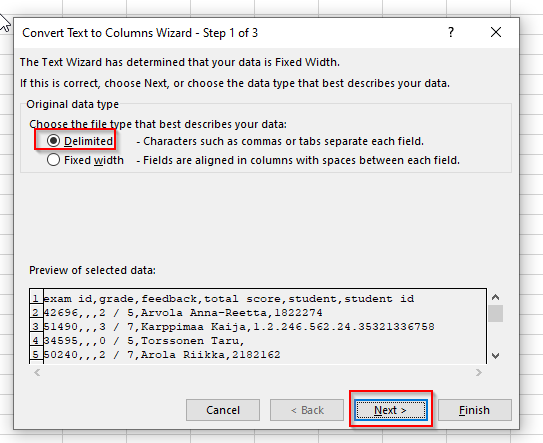
Task: Click the right arrow of horizontal preview scrollbar
Action: tap(479, 373)
